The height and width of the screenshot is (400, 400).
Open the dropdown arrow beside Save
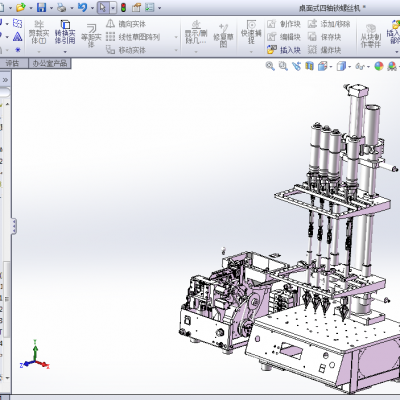[51, 8]
